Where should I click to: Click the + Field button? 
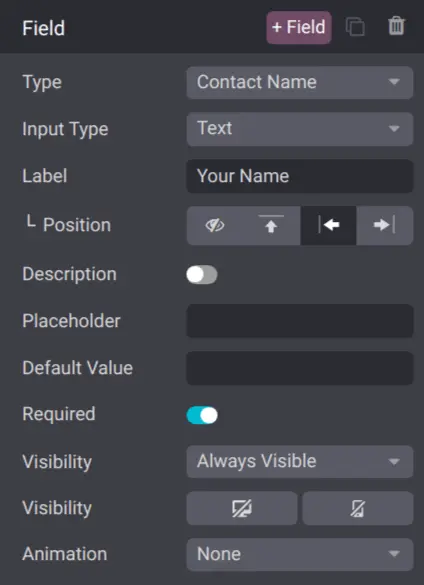[299, 27]
